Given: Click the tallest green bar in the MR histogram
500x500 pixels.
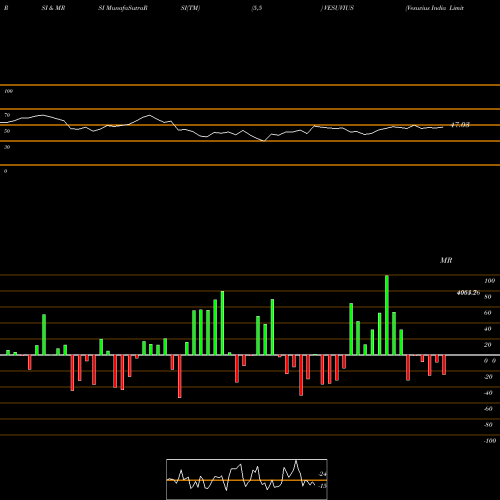Looking at the screenshot, I should pos(387,315).
